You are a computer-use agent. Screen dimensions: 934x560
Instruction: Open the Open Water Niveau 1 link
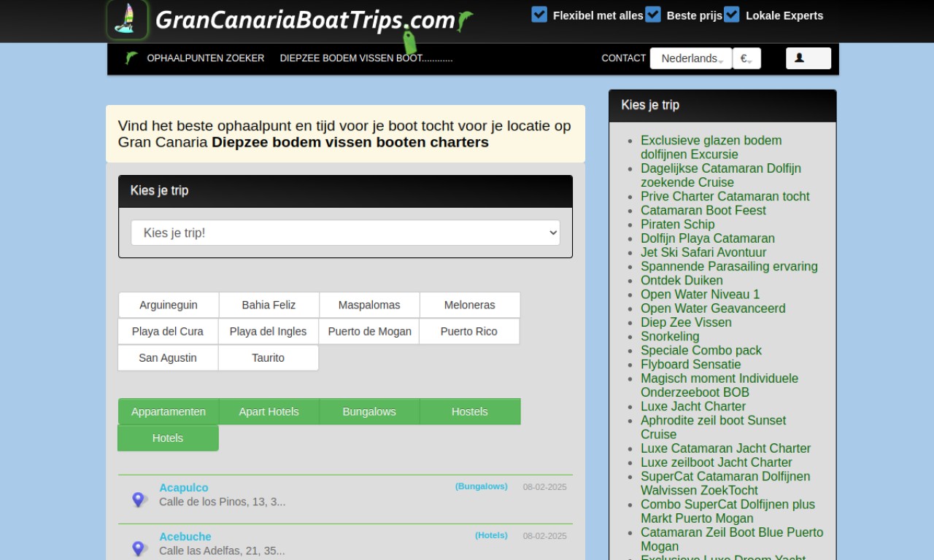pyautogui.click(x=700, y=295)
